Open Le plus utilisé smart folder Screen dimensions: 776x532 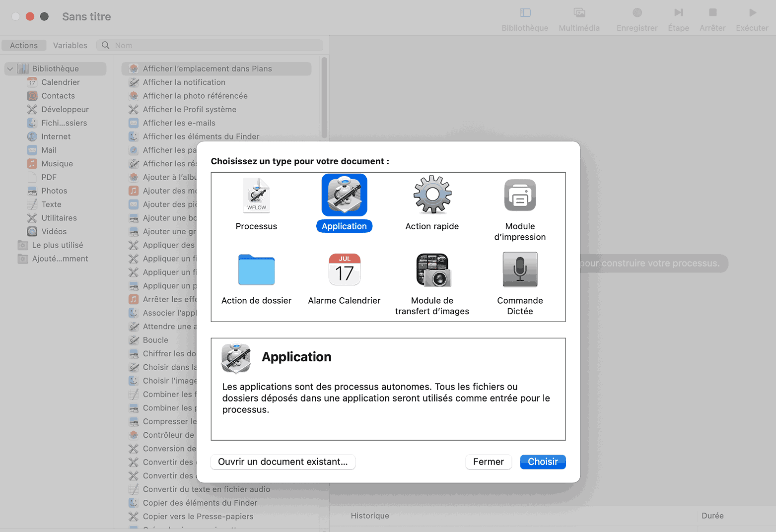58,245
